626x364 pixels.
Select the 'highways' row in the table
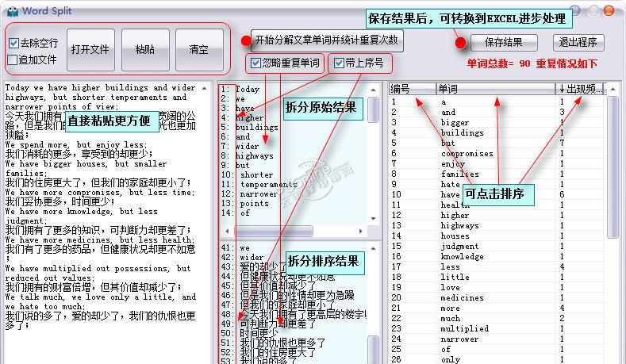(497, 225)
